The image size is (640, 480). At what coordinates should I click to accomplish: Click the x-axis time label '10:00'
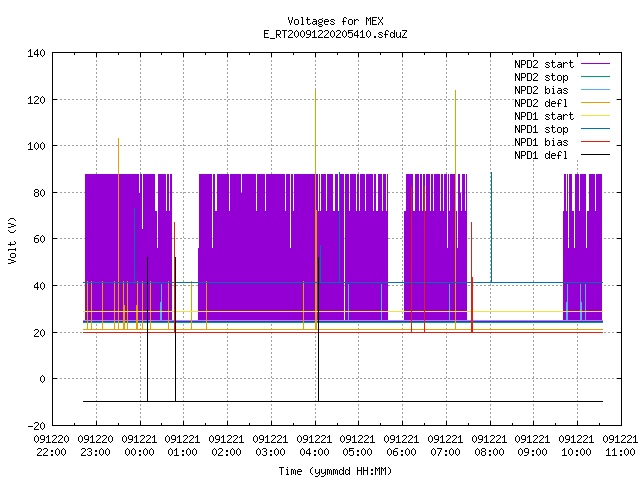(x=577, y=452)
